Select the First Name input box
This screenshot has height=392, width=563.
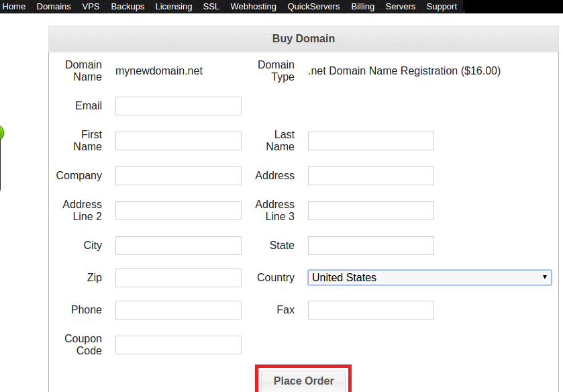click(178, 140)
